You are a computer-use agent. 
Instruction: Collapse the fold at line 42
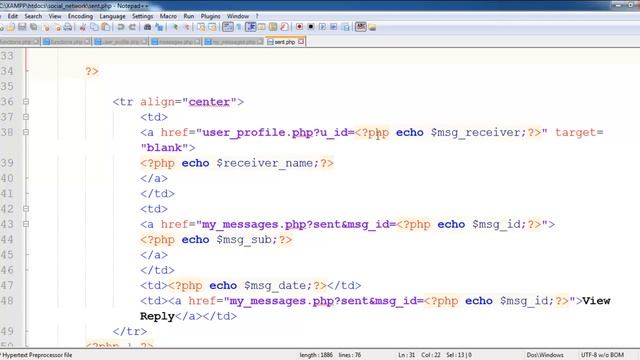pyautogui.click(x=26, y=209)
